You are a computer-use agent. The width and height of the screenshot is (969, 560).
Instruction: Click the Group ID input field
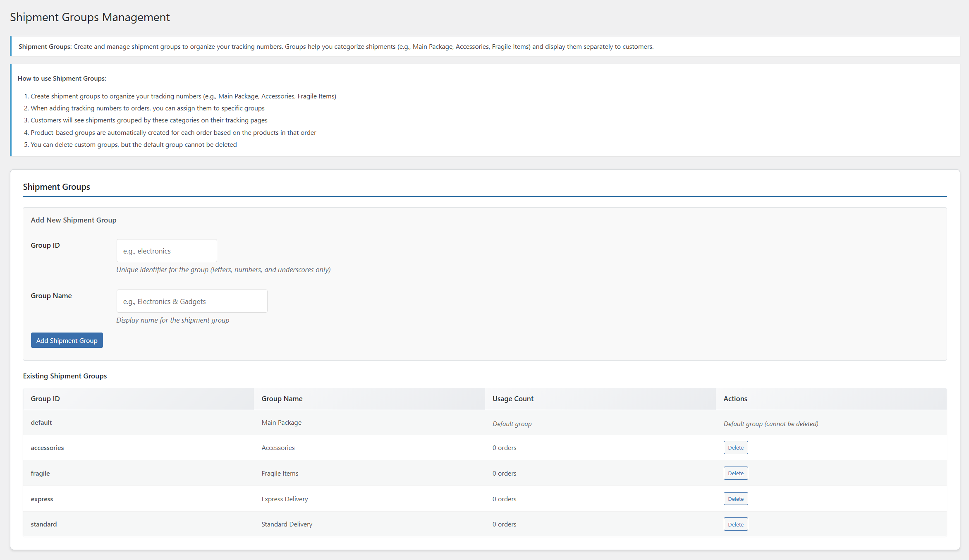[166, 251]
